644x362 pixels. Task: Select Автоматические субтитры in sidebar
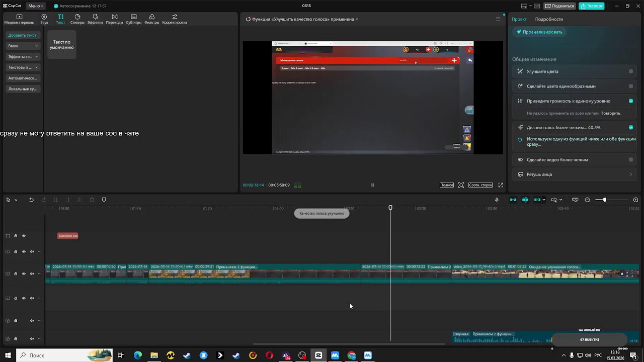click(23, 78)
